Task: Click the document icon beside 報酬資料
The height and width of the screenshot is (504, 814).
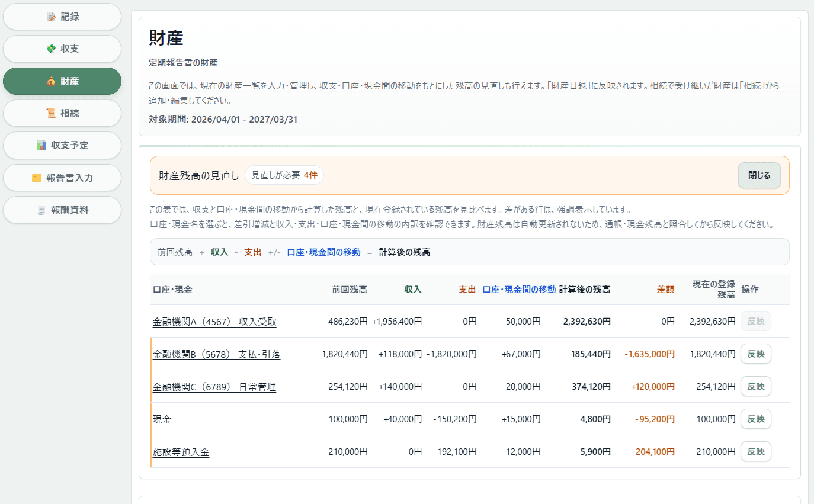Action: pyautogui.click(x=41, y=210)
